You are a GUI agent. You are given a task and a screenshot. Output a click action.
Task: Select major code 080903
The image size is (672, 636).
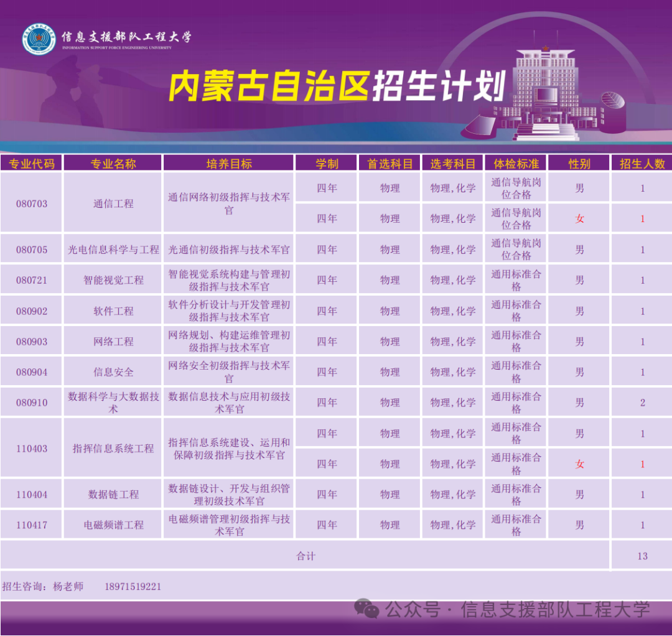31,342
